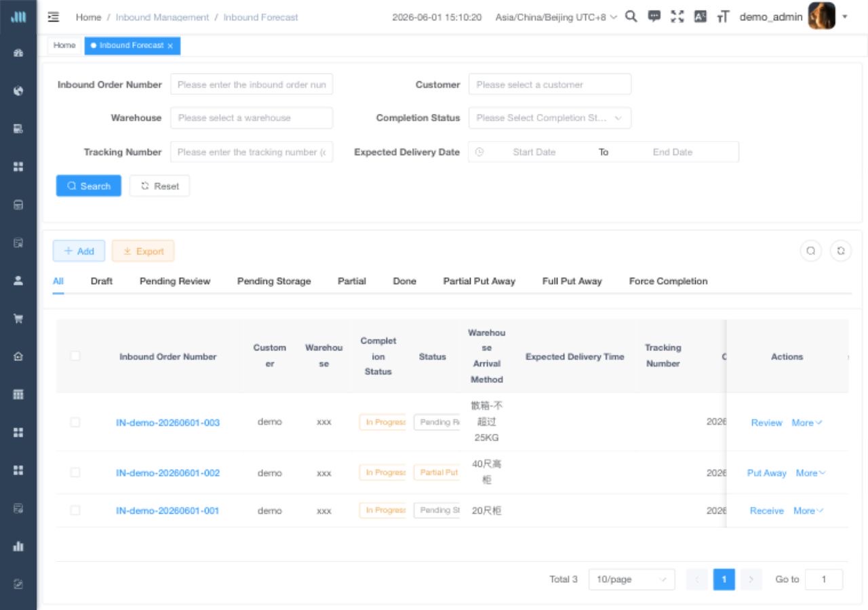Image resolution: width=868 pixels, height=610 pixels.
Task: Click Review action for order 003
Action: tap(767, 422)
